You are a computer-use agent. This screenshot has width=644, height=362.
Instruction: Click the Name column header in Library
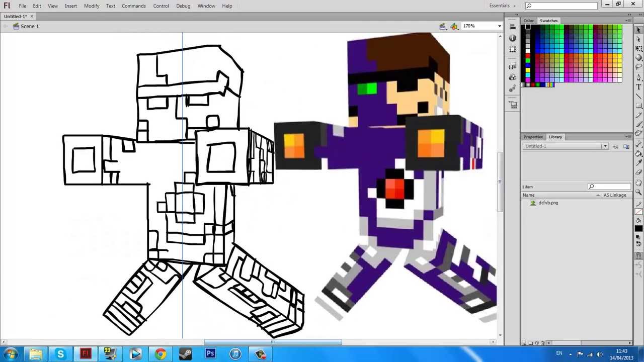[x=561, y=195]
